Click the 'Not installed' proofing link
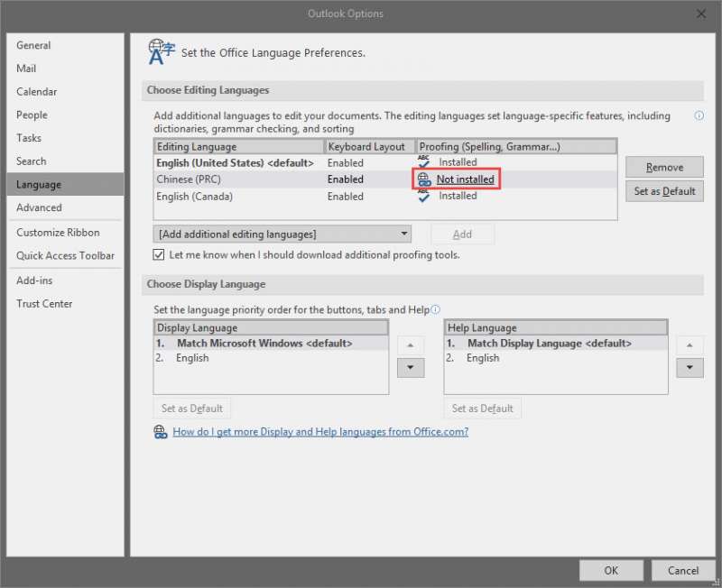Screen dimensions: 722x588 pos(465,179)
